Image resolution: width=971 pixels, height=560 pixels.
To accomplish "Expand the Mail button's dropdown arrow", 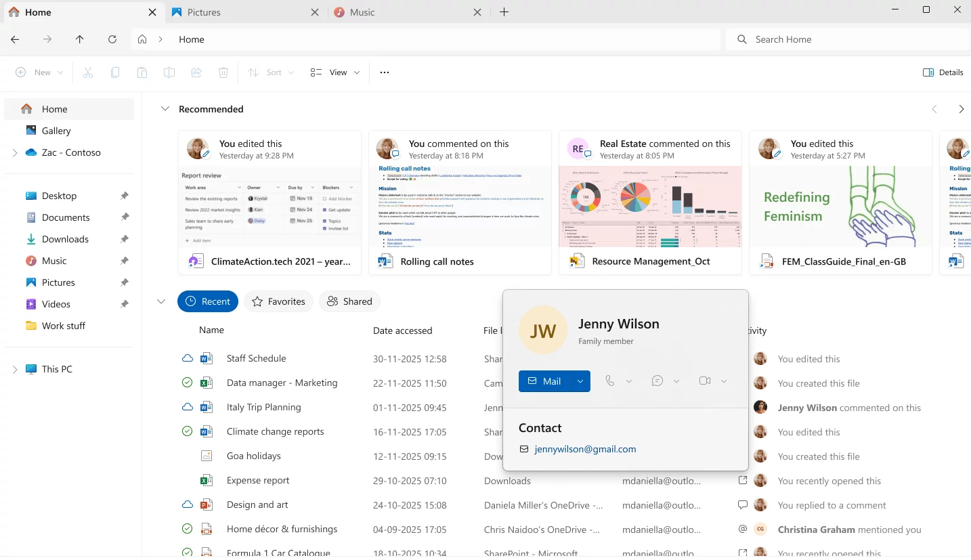I will pos(580,381).
